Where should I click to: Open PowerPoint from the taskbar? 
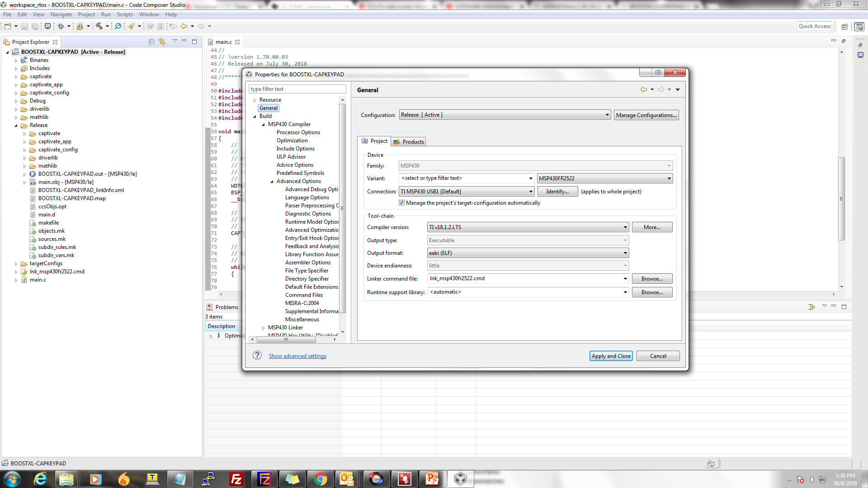pos(432,479)
